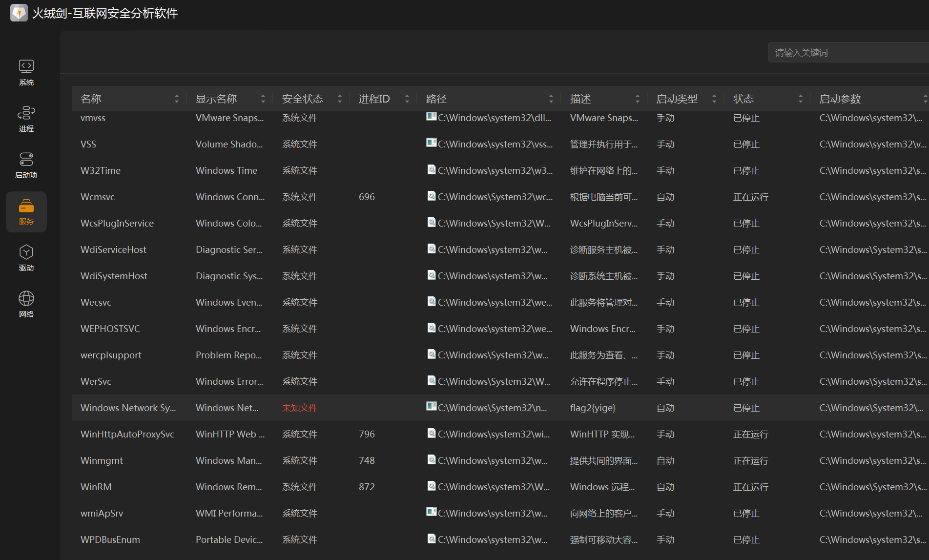Screen dimensions: 929x560
Task: Open the 启动项 (Startup items) section
Action: click(x=26, y=165)
